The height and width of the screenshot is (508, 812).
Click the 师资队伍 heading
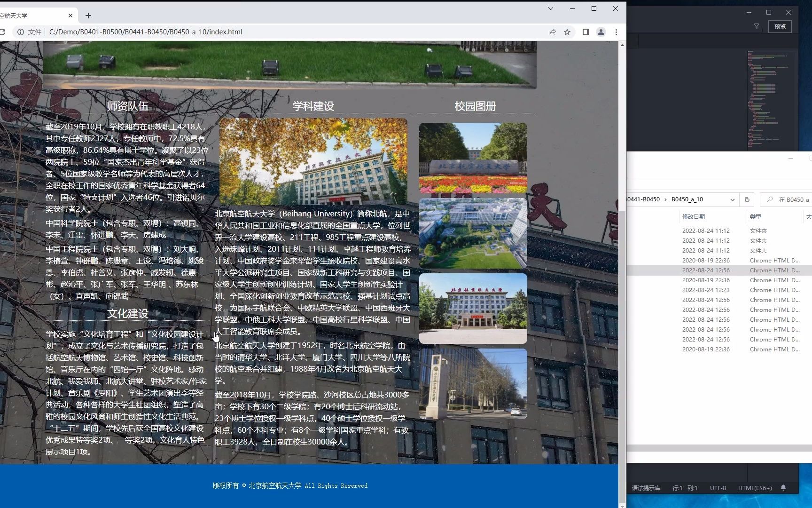tap(128, 106)
